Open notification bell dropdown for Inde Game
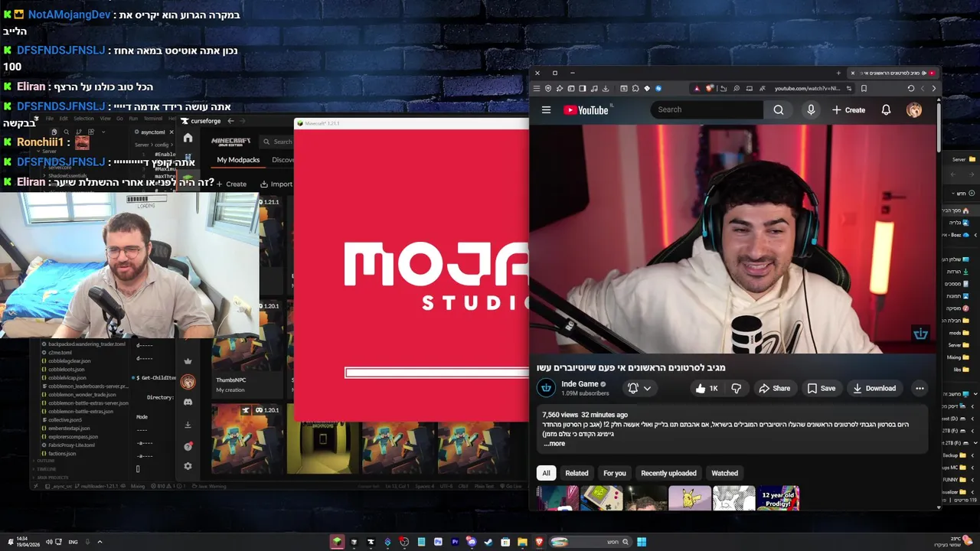 click(x=639, y=389)
